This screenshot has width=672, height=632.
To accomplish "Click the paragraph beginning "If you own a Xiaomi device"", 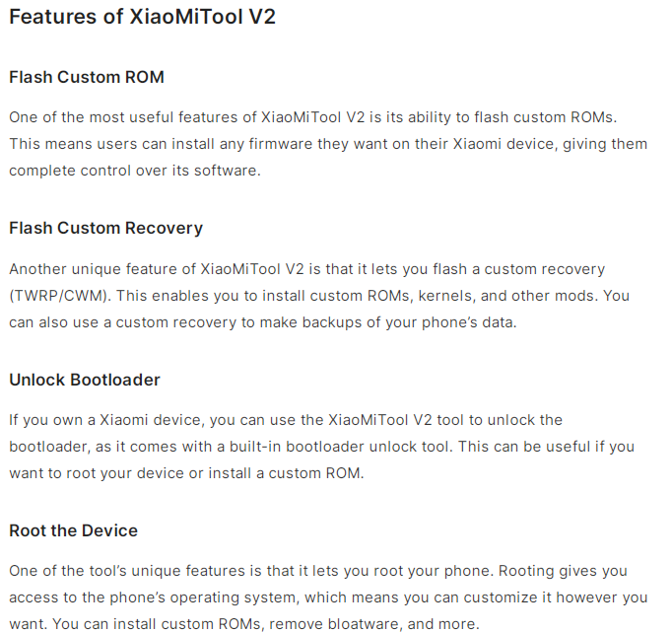I will click(321, 447).
